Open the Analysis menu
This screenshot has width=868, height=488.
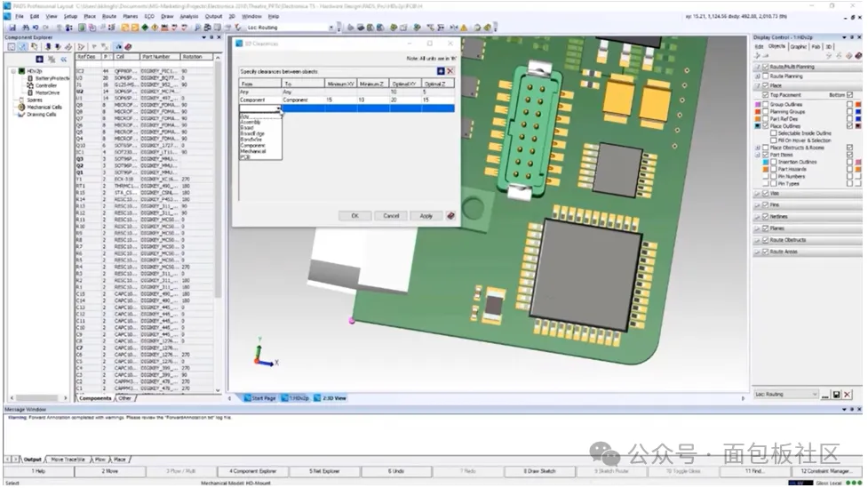click(188, 17)
